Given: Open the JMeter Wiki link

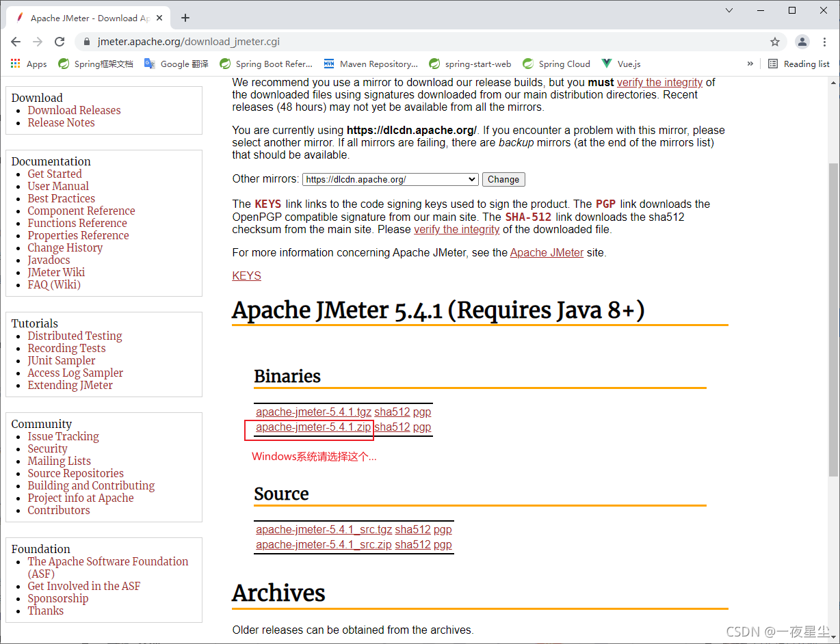Looking at the screenshot, I should [56, 272].
